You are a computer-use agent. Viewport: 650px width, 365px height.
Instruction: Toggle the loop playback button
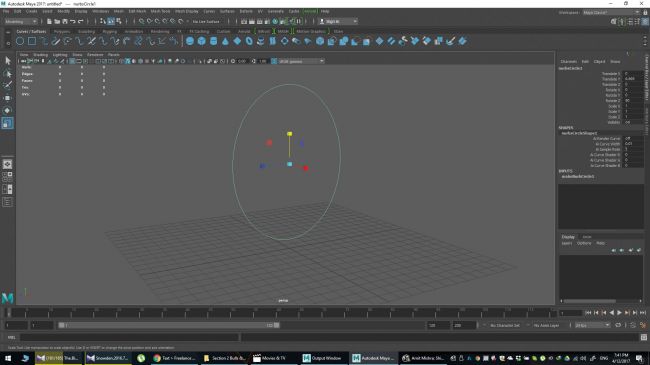[618, 326]
